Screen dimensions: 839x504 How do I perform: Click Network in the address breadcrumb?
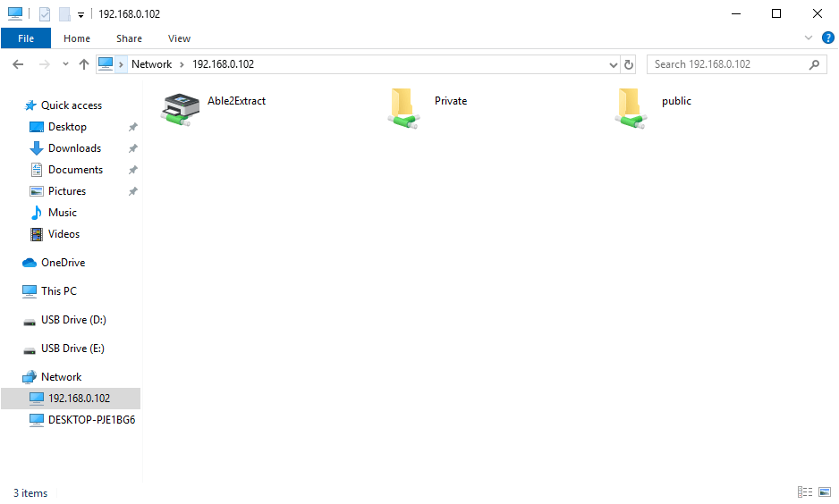coord(151,64)
